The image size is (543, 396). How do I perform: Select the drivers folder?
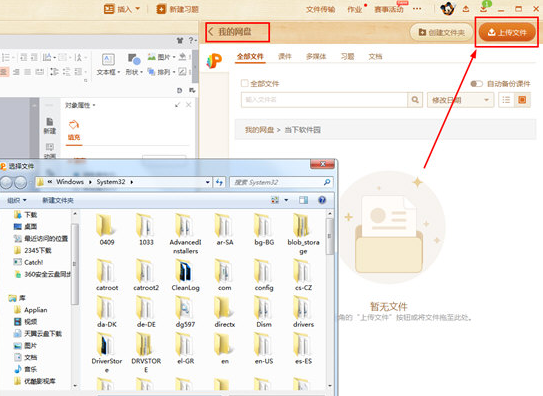[303, 312]
